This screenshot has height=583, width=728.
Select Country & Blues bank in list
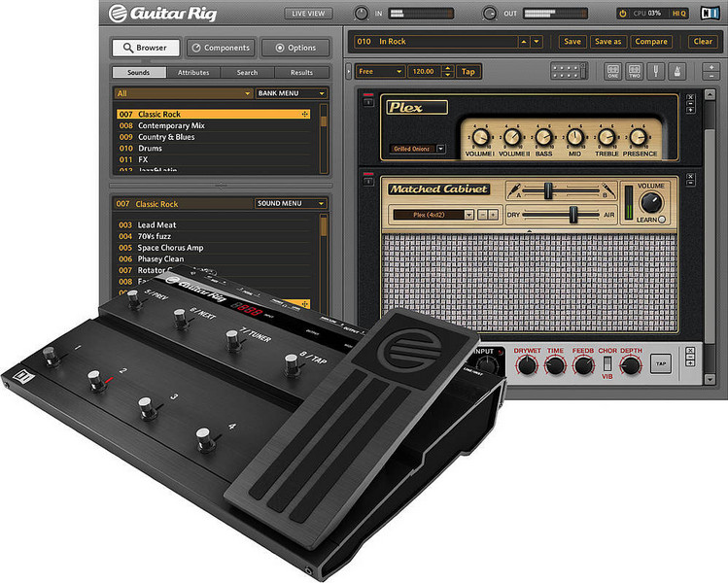166,137
